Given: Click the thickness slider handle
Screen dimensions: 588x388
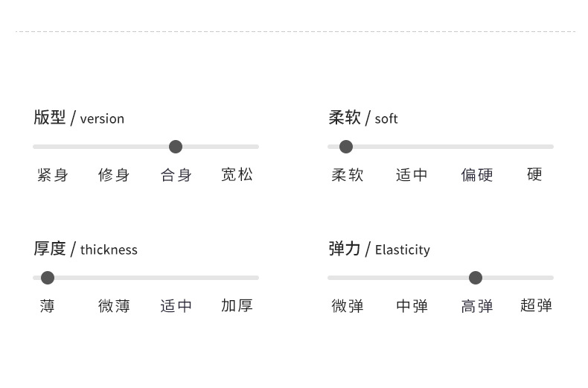Looking at the screenshot, I should click(x=48, y=278).
